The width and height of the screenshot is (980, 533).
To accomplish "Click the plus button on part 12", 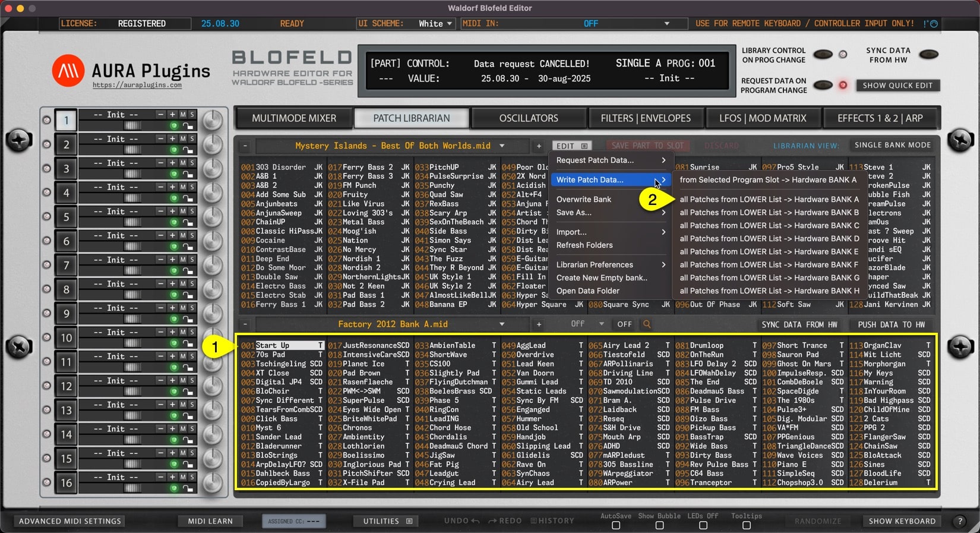I will click(172, 381).
